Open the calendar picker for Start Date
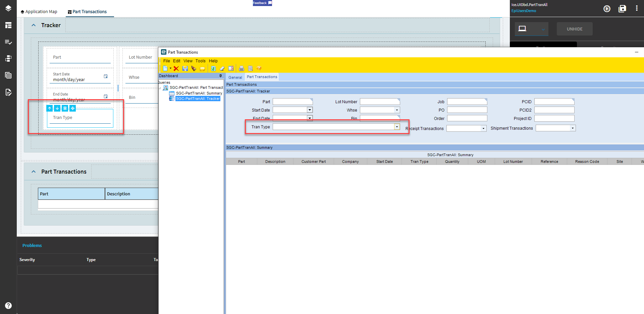The width and height of the screenshot is (644, 314). click(x=106, y=76)
